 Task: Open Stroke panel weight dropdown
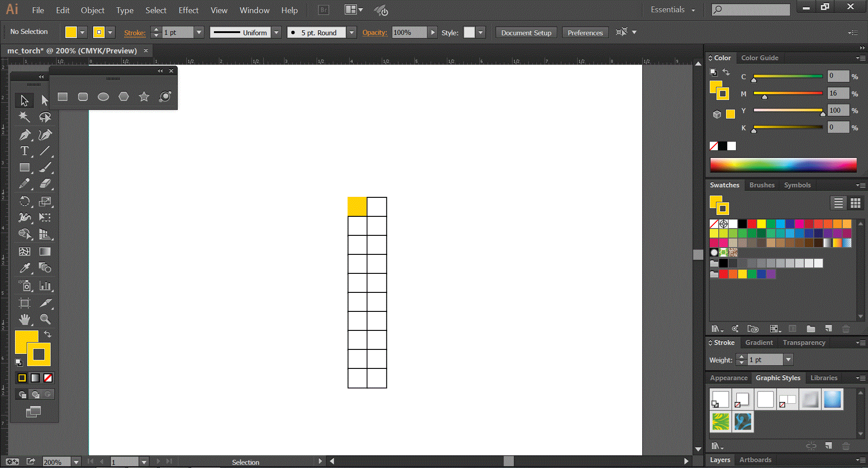788,360
